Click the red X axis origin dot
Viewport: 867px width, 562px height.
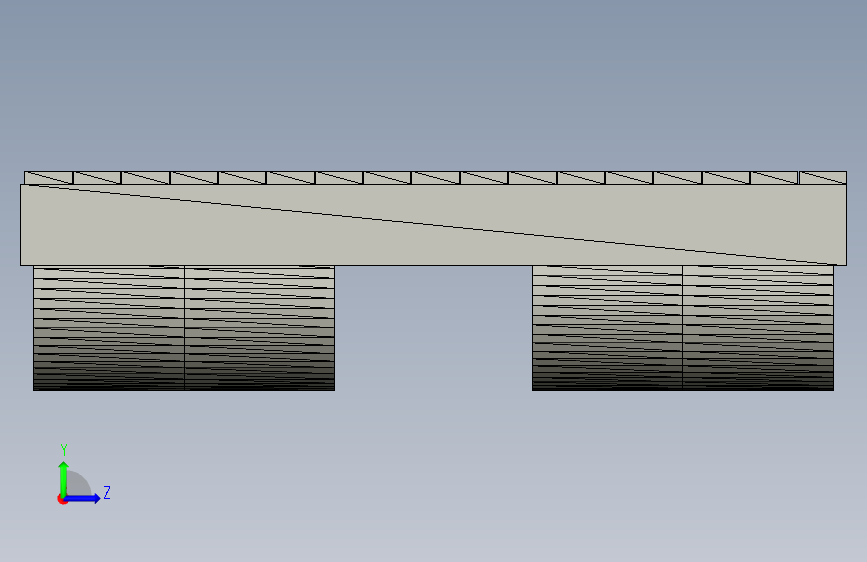click(x=62, y=499)
